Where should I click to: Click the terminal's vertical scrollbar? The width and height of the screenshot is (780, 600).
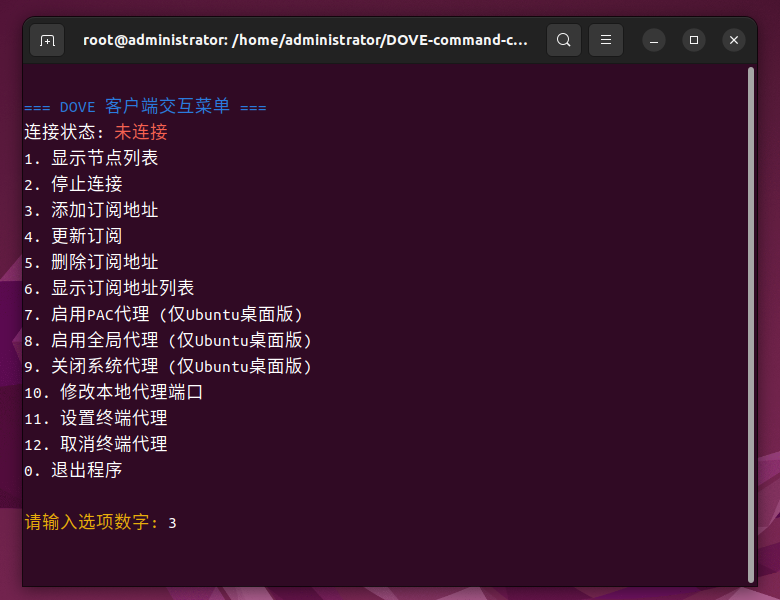(750, 320)
